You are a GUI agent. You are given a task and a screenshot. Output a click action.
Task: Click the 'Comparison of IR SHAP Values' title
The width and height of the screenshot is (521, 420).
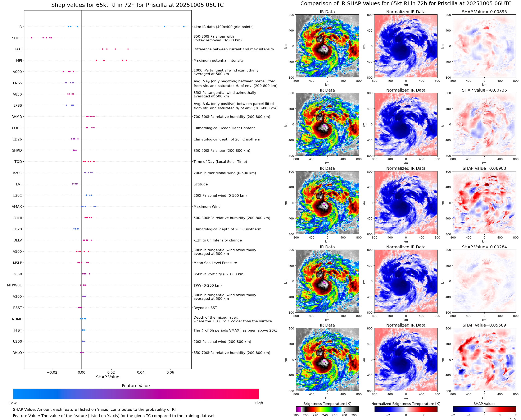(406, 4)
